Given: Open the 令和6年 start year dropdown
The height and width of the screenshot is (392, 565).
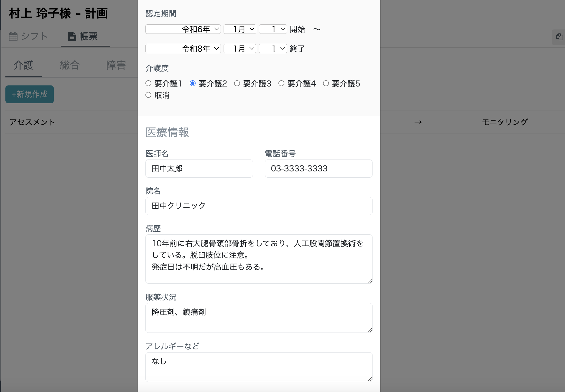Looking at the screenshot, I should (183, 29).
